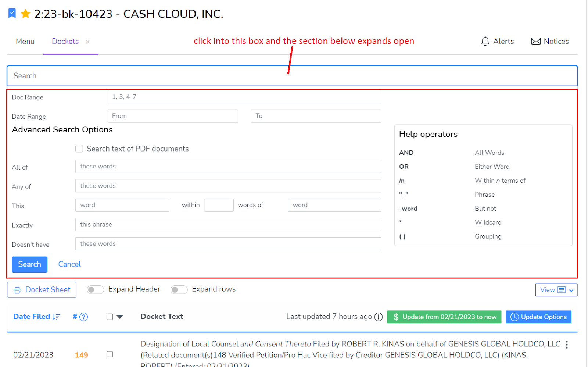This screenshot has height=367, width=588.
Task: Click the first This word field
Action: coord(122,205)
